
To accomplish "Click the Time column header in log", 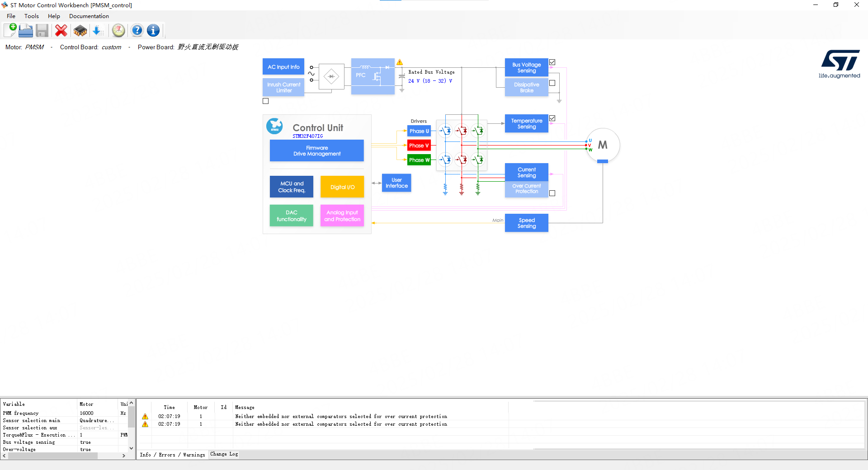I will 169,407.
